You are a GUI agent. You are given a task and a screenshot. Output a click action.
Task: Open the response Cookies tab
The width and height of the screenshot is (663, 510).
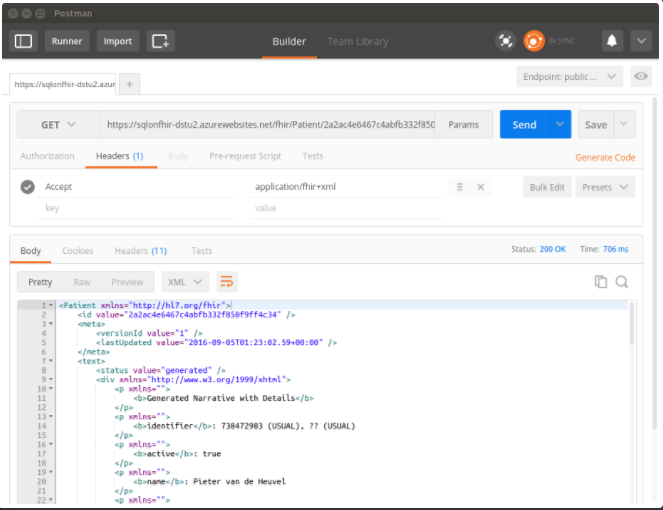[x=77, y=251]
